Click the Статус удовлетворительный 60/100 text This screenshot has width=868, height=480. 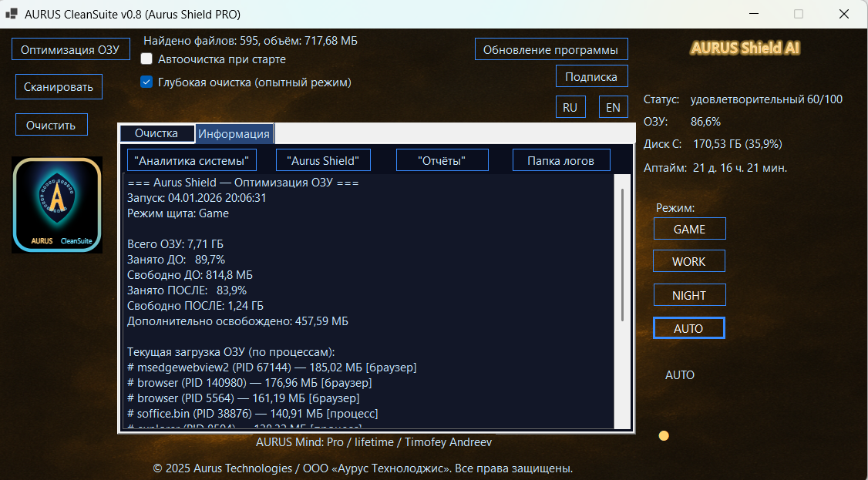(743, 99)
